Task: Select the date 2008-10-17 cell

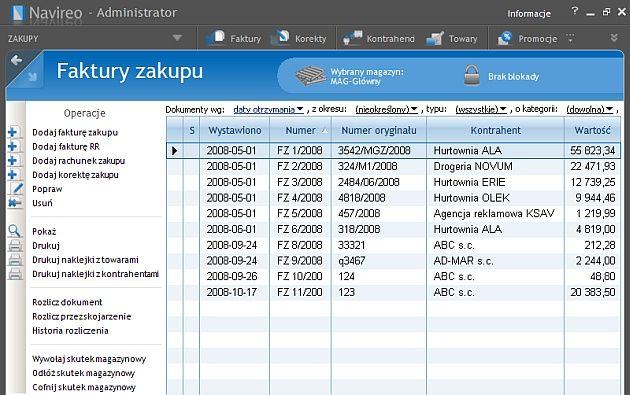Action: tap(235, 292)
